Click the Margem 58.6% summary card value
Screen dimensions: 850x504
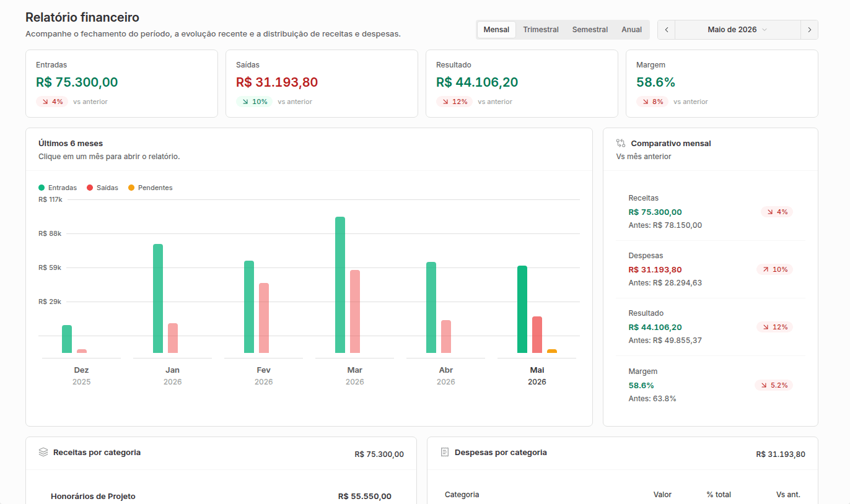pos(655,82)
